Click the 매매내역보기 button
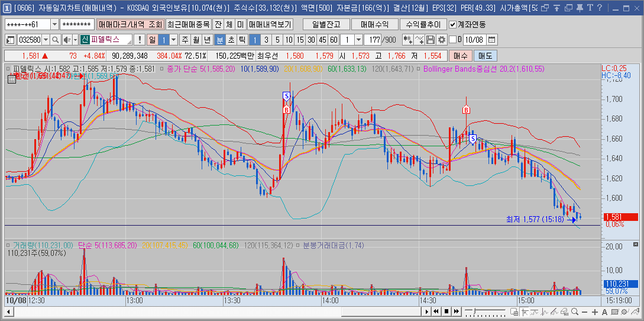Screen dimensions: 644x321 pos(270,24)
